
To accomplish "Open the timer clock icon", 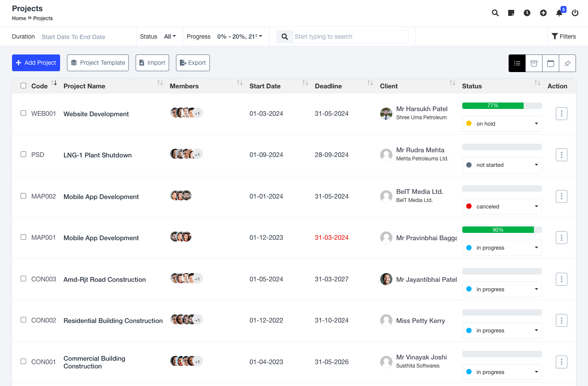I will (527, 13).
